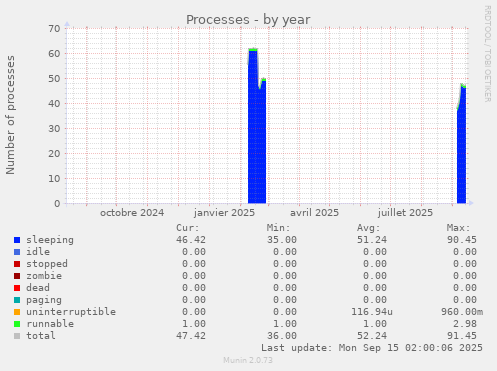Click the 'uninterruptible' legend label
The image size is (497, 371).
(x=71, y=312)
